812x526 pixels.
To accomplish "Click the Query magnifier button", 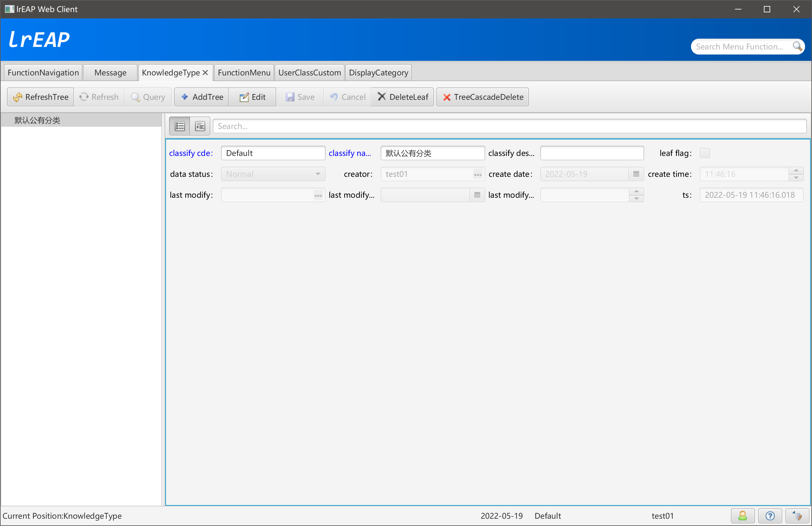I will (148, 97).
